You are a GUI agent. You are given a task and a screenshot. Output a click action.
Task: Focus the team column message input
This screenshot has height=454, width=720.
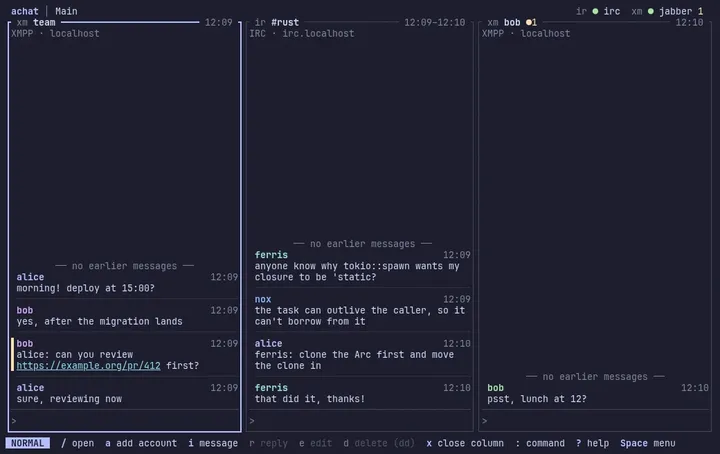[124, 421]
